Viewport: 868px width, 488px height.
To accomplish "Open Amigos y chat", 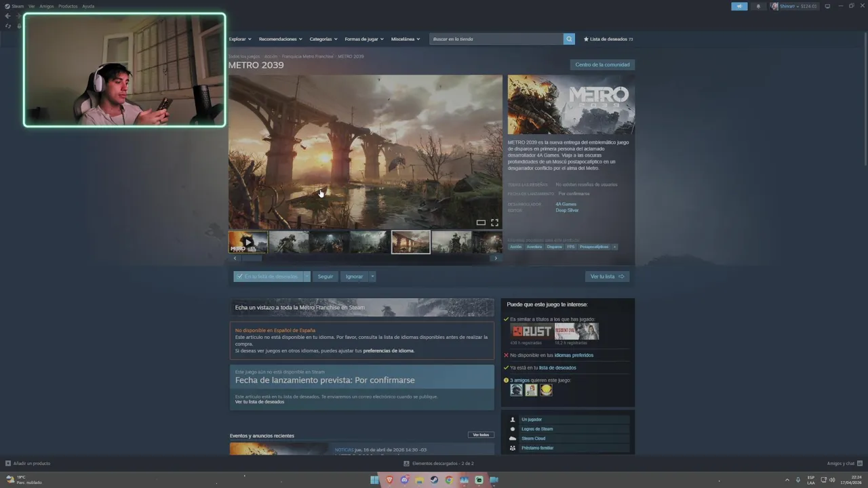I will pyautogui.click(x=844, y=464).
